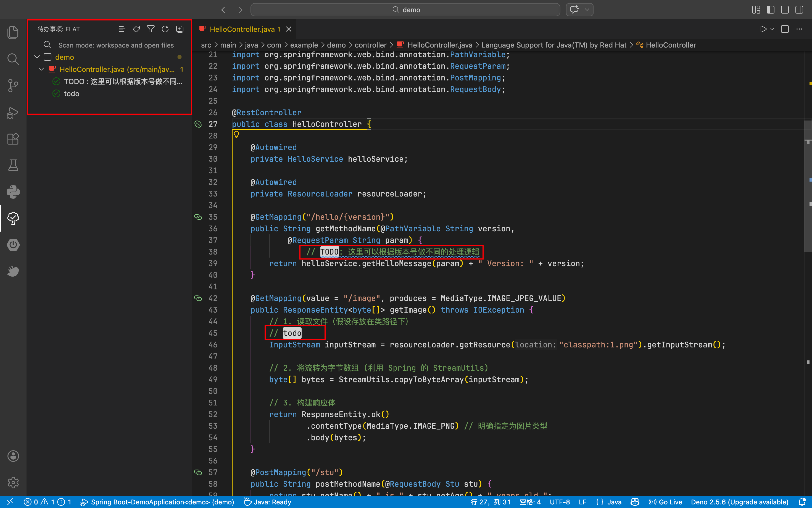Open the Explorer view in activity bar
812x508 pixels.
(13, 33)
